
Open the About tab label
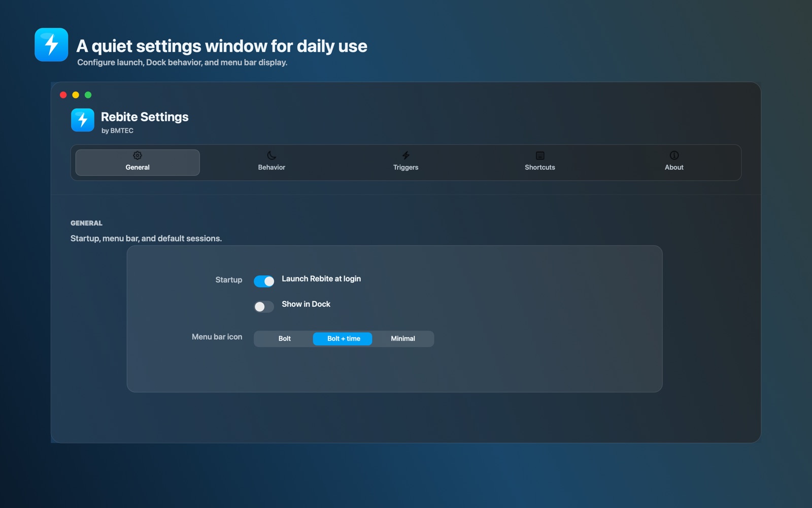pos(674,167)
